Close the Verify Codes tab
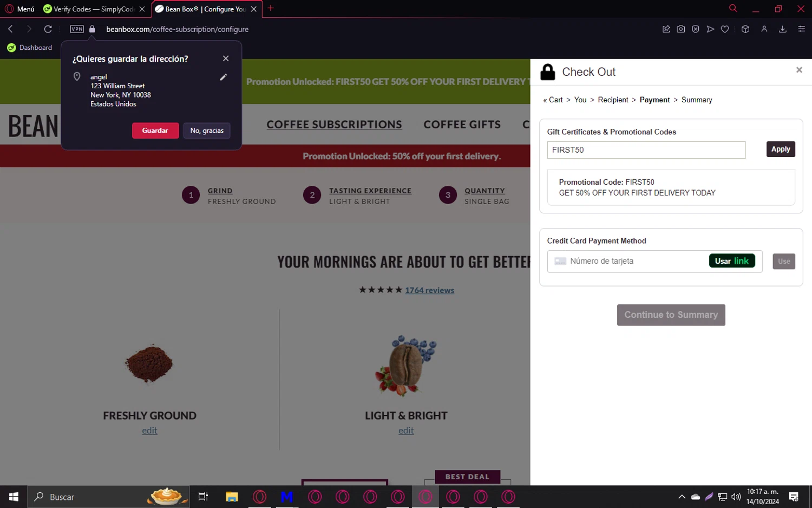Image resolution: width=812 pixels, height=508 pixels. pyautogui.click(x=142, y=9)
